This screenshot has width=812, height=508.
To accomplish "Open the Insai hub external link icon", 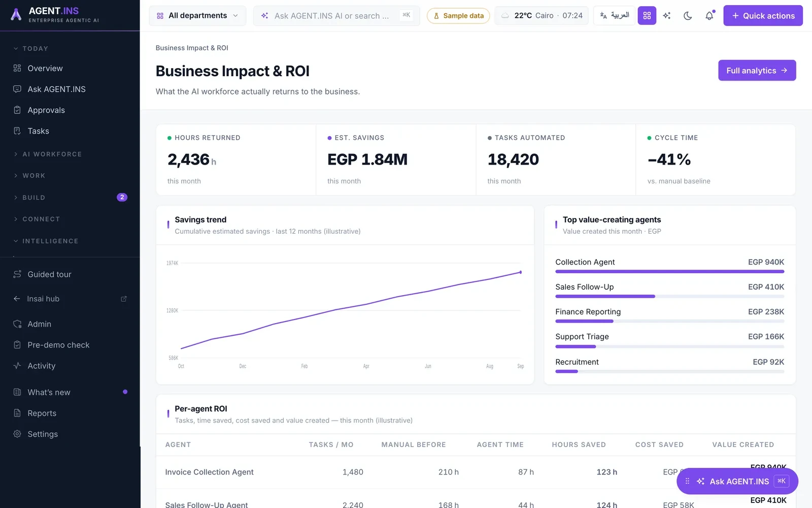I will 124,299.
